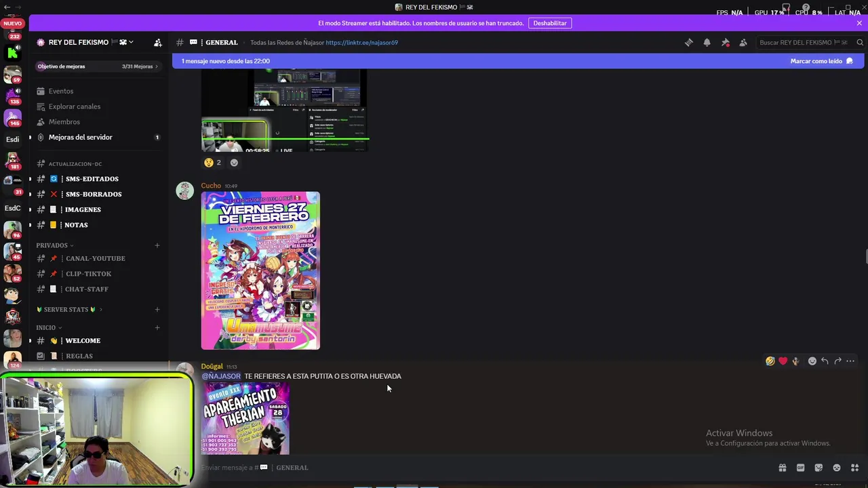Open the threads icon in channel header
This screenshot has height=488, width=868.
pos(689,42)
